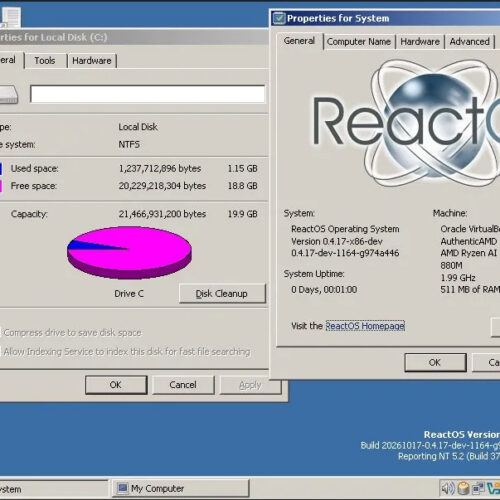The image size is (500, 500).
Task: Click the blue Used space swatch
Action: (x=1, y=169)
